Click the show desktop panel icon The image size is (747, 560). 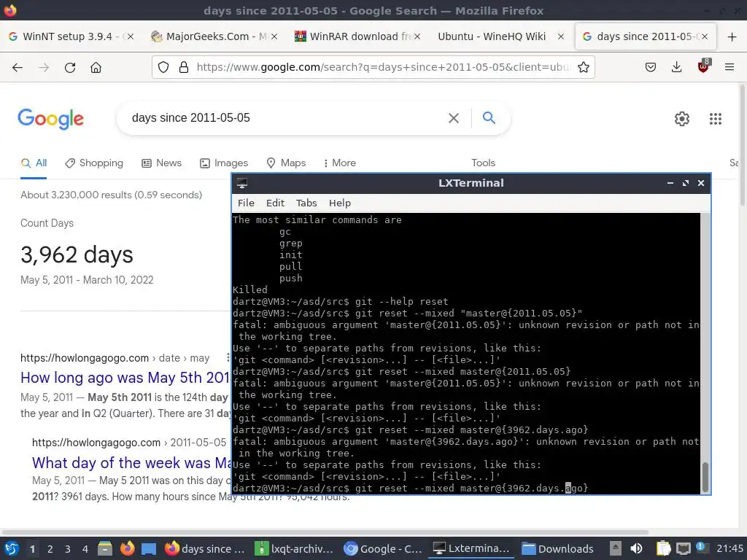tap(149, 549)
